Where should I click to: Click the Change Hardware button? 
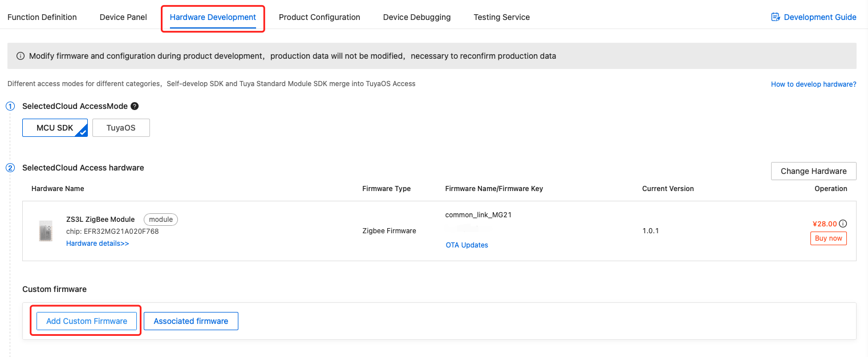tap(814, 171)
